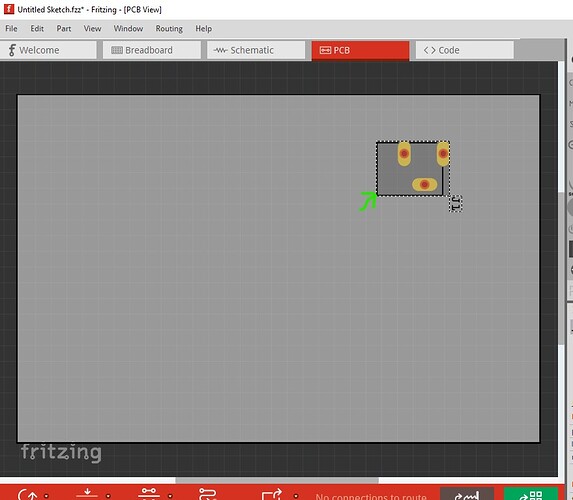Open the Part menu
Image resolution: width=573 pixels, height=500 pixels.
[x=64, y=29]
